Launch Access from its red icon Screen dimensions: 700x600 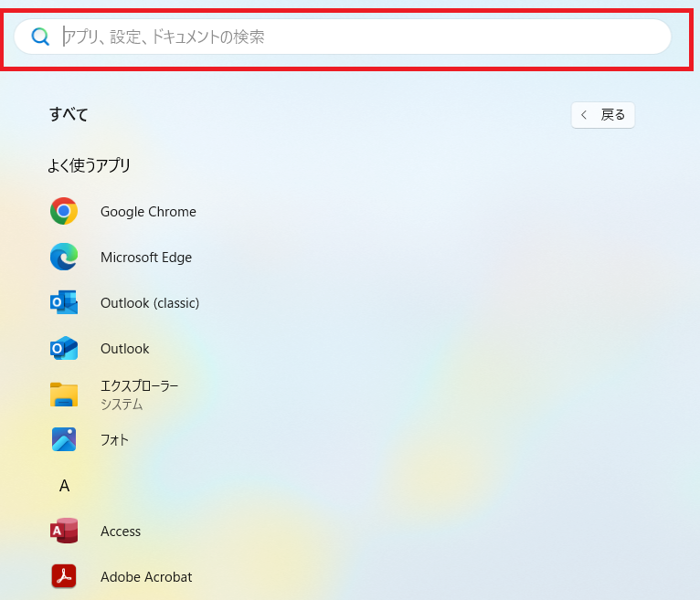tap(64, 532)
